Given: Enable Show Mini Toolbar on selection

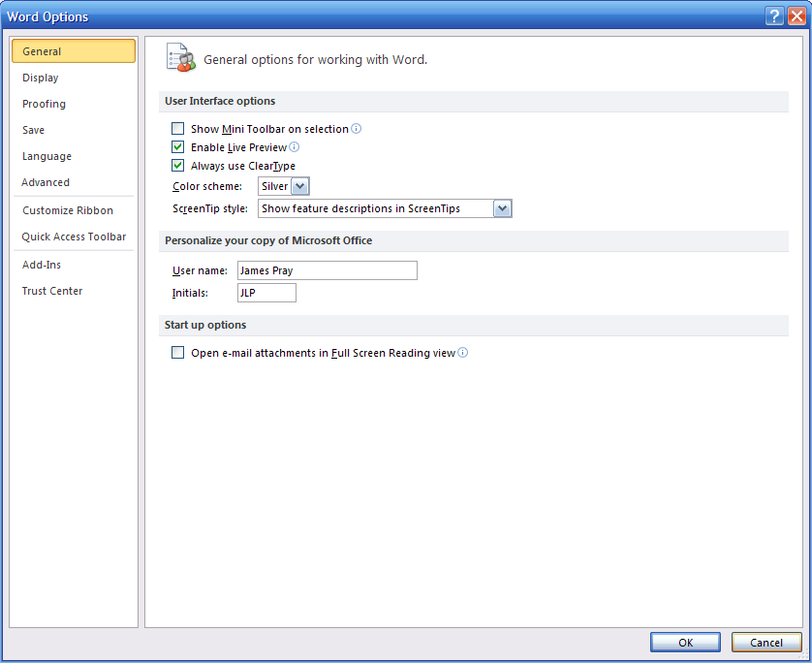Looking at the screenshot, I should click(177, 129).
